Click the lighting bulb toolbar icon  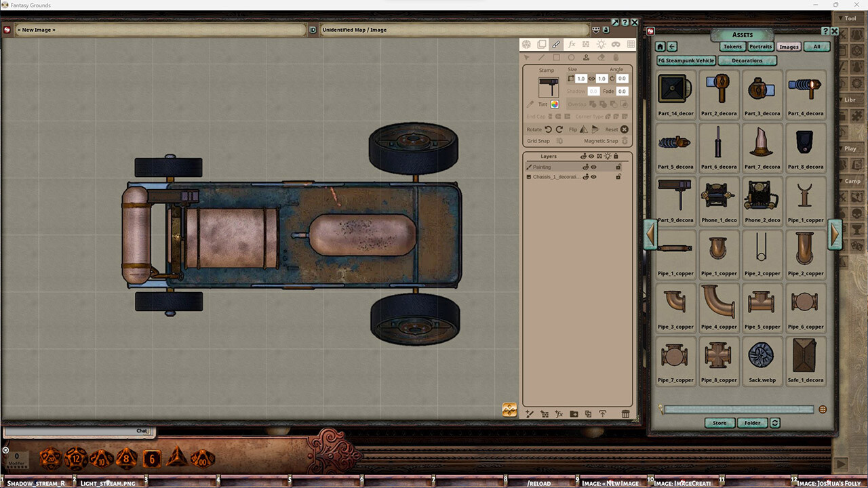point(601,45)
